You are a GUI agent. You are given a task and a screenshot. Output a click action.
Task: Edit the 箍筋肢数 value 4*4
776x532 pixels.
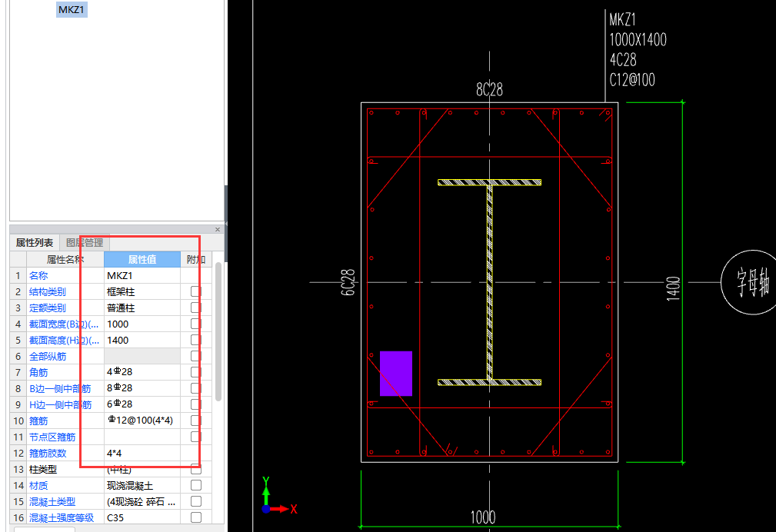tap(142, 453)
